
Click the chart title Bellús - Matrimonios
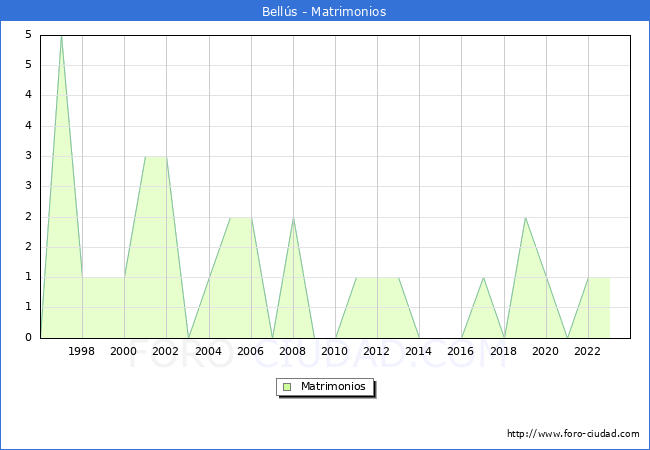[325, 11]
